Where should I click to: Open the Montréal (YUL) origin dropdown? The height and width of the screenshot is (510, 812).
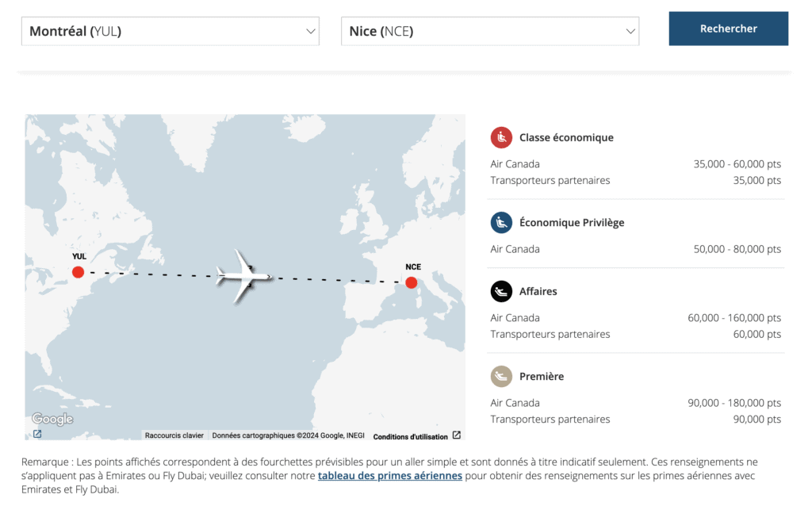(x=170, y=32)
